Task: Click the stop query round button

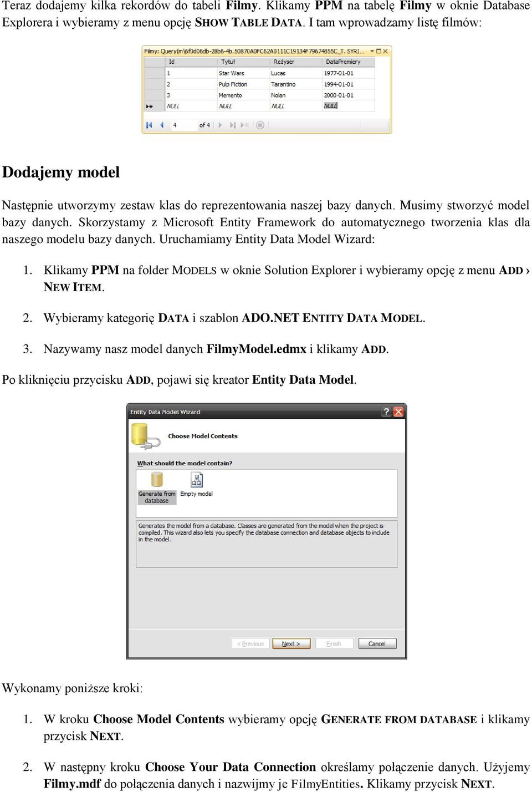Action: pyautogui.click(x=260, y=125)
